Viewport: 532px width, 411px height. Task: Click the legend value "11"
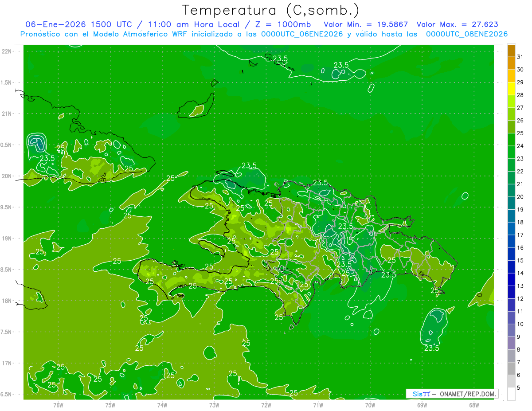(x=520, y=311)
